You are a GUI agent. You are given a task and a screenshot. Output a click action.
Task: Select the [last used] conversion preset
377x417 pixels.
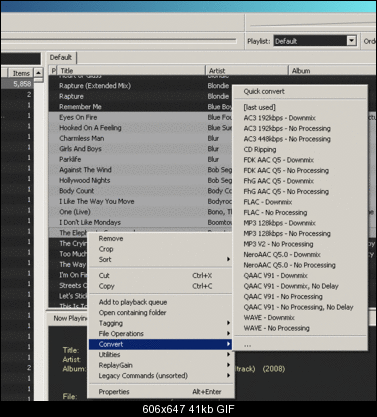point(300,107)
